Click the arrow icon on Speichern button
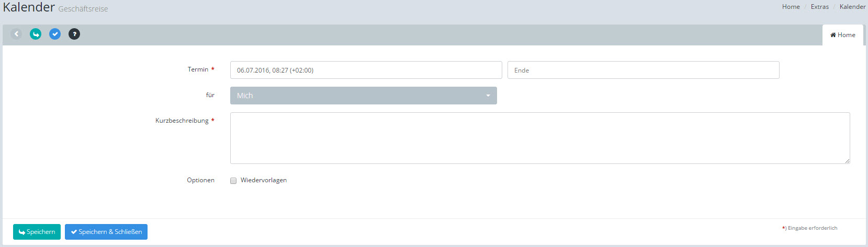Viewport: 868px width, 247px height. (21, 232)
